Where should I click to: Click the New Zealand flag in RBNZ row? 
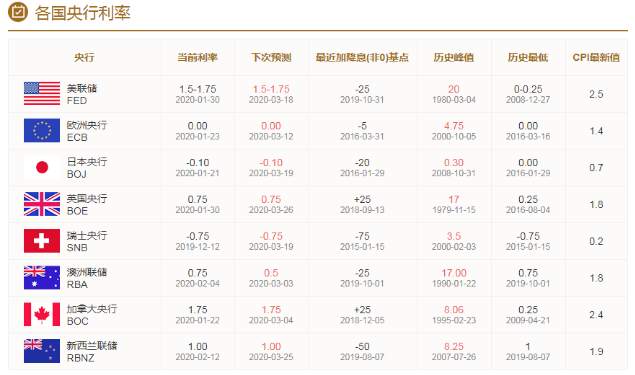click(x=42, y=351)
